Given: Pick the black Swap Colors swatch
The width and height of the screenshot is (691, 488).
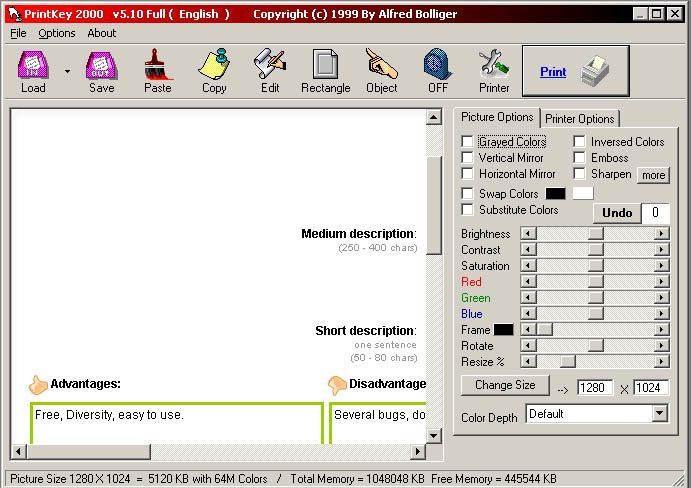Looking at the screenshot, I should click(555, 193).
